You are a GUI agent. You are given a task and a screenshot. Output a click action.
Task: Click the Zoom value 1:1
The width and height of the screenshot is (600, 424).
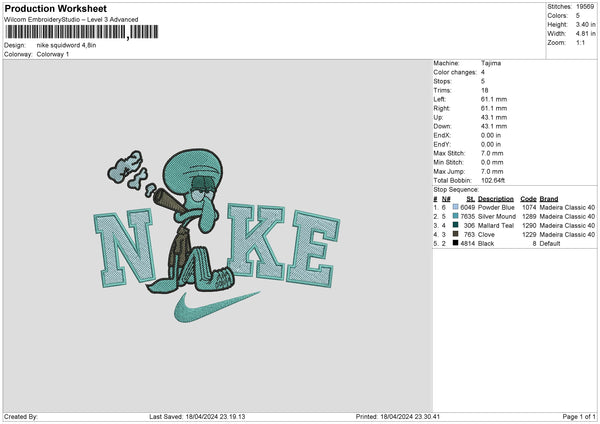tap(580, 43)
